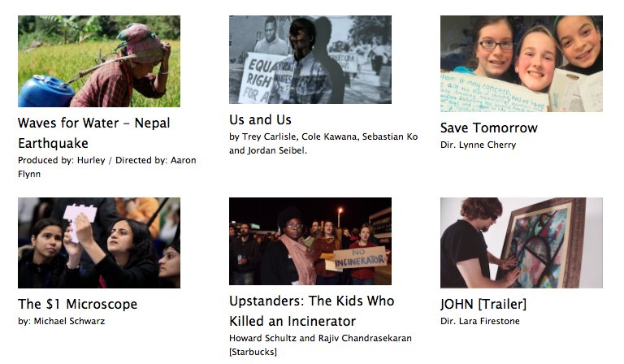The width and height of the screenshot is (624, 364).
Task: Click the Us and Us title
Action: pyautogui.click(x=260, y=119)
